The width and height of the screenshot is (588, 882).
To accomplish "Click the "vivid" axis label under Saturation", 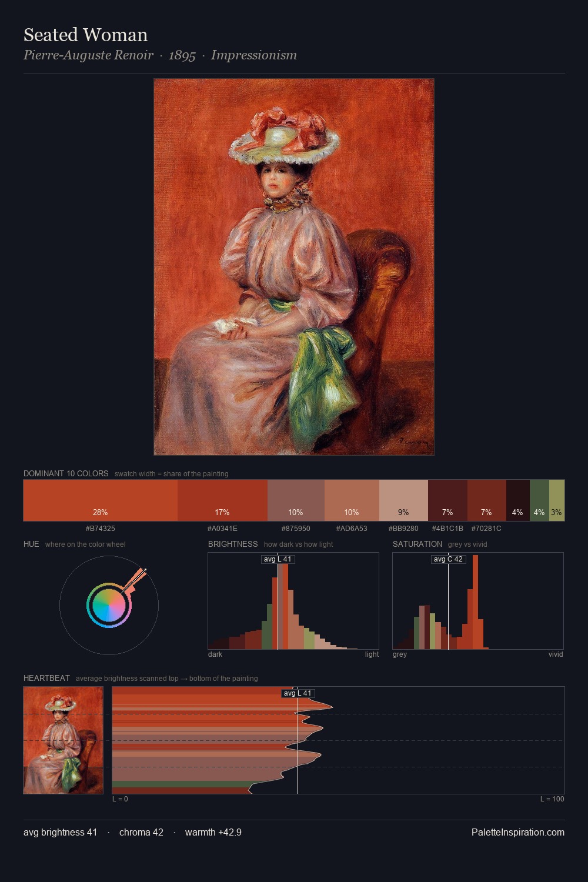I will tap(556, 654).
